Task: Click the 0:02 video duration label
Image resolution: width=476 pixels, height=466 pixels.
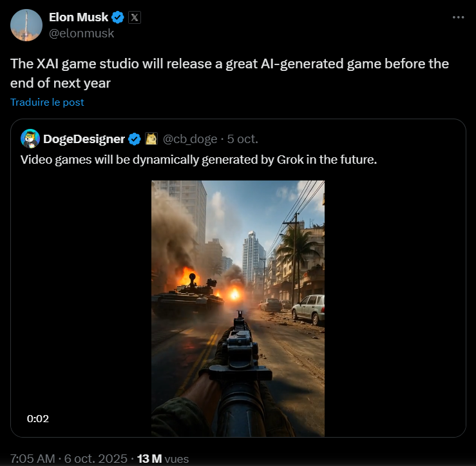Action: (38, 418)
